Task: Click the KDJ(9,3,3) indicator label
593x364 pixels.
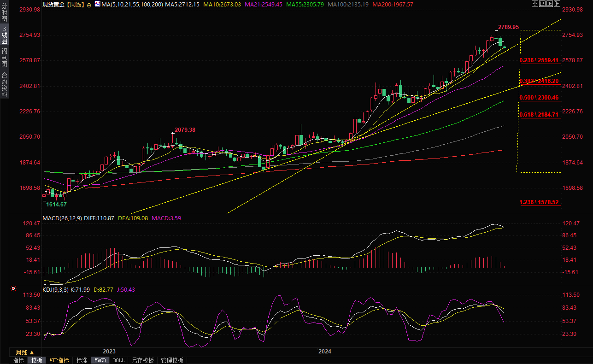Action: click(55, 289)
